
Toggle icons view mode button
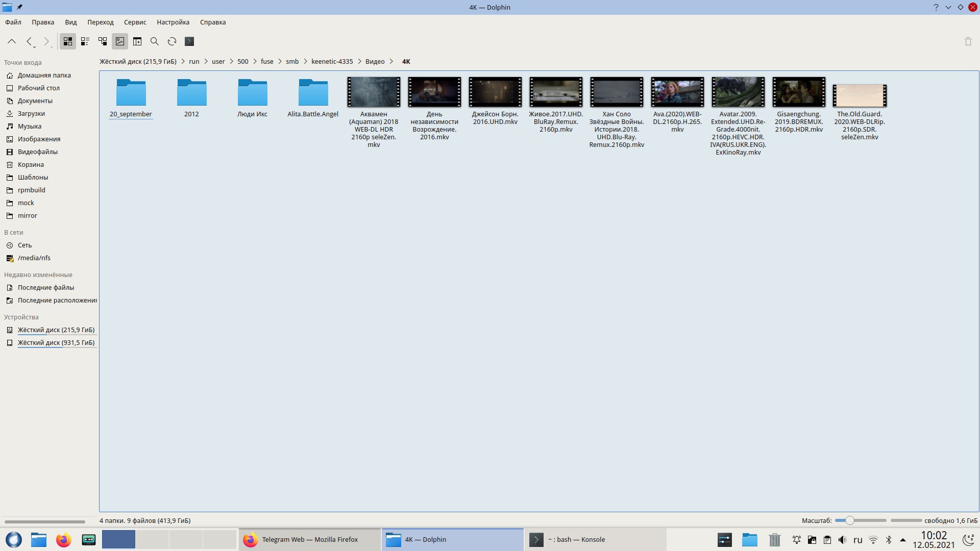pos(68,41)
